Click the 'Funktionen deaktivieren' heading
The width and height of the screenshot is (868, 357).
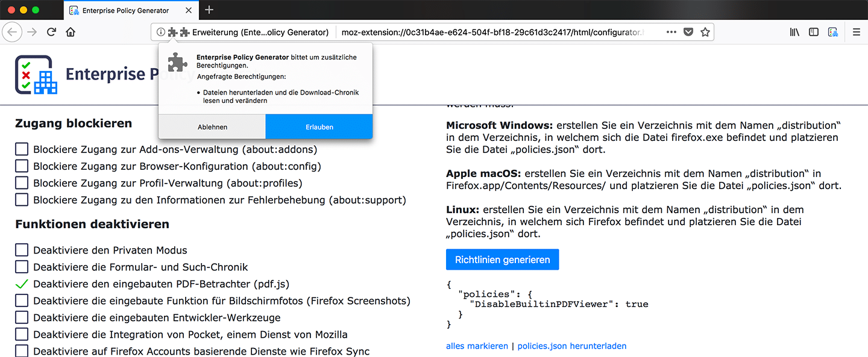92,225
